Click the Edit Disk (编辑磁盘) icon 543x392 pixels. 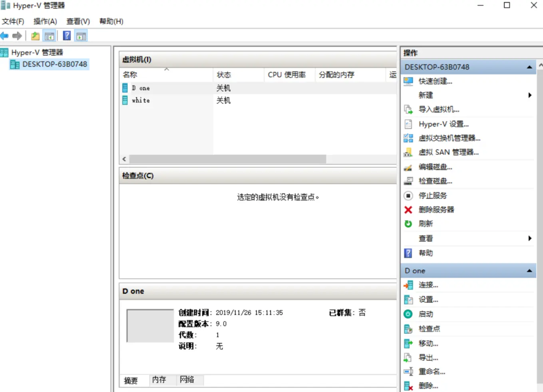tap(408, 167)
